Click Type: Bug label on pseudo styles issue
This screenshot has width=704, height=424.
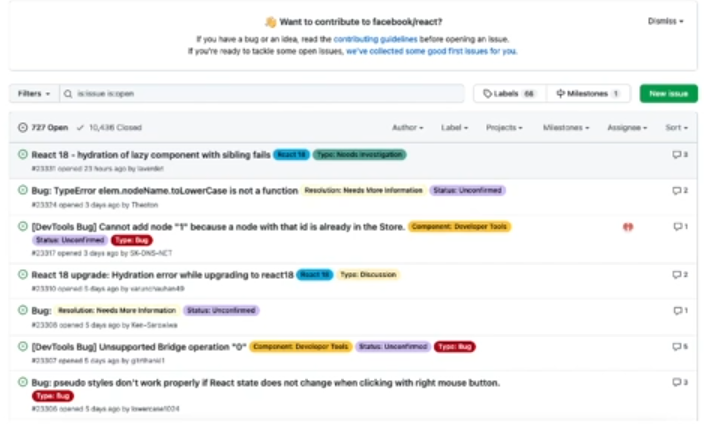(53, 396)
